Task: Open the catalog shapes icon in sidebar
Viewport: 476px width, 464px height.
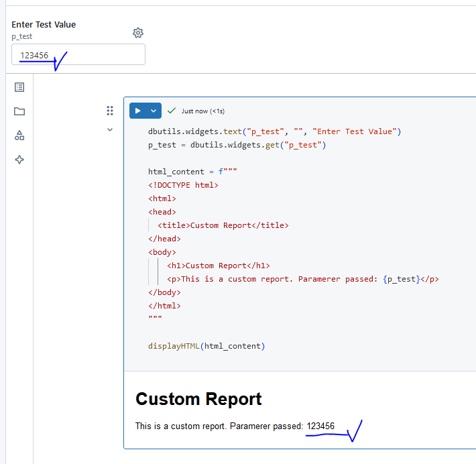Action: (x=19, y=135)
